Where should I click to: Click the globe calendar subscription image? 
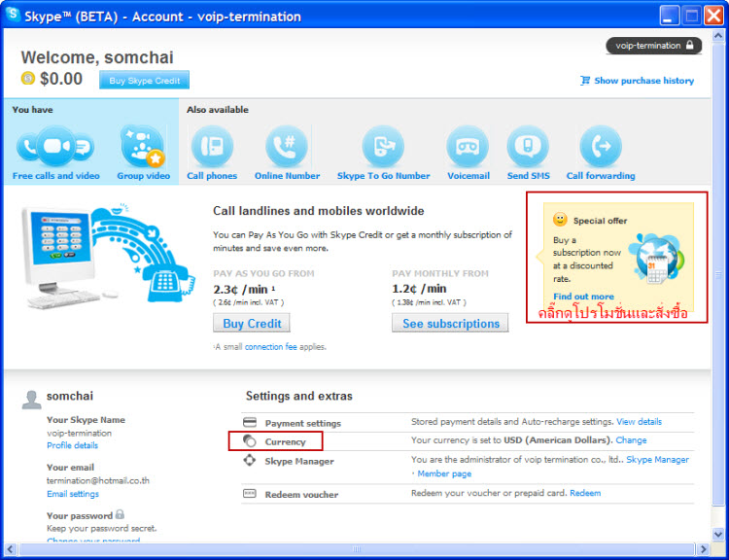click(x=656, y=260)
